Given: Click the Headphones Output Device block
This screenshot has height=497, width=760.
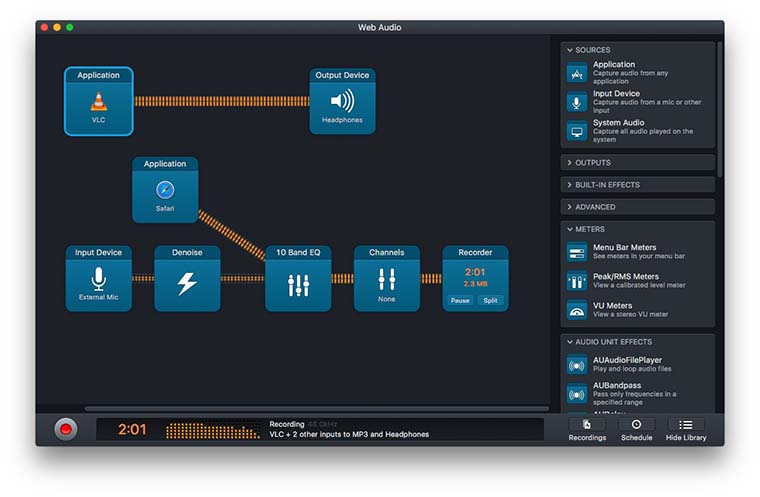Looking at the screenshot, I should [342, 101].
